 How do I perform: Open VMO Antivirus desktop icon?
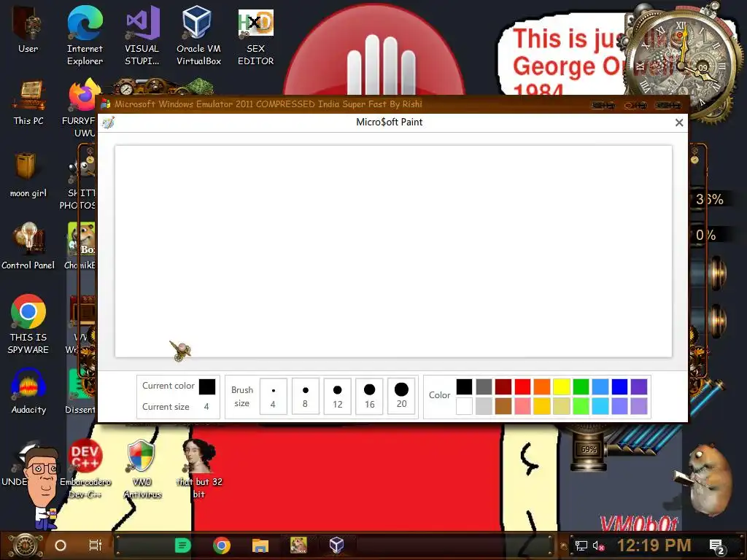[142, 469]
